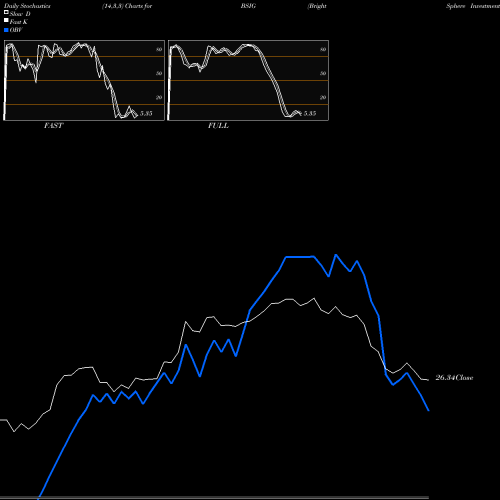
Task: Click the blue OBV legend swatch
Action: (x=6, y=30)
